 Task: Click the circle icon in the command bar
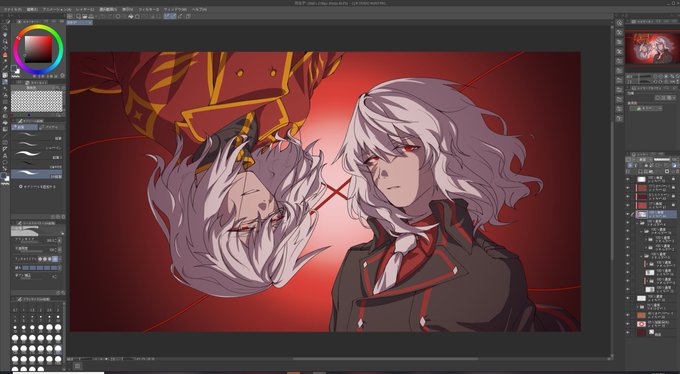pos(118,16)
